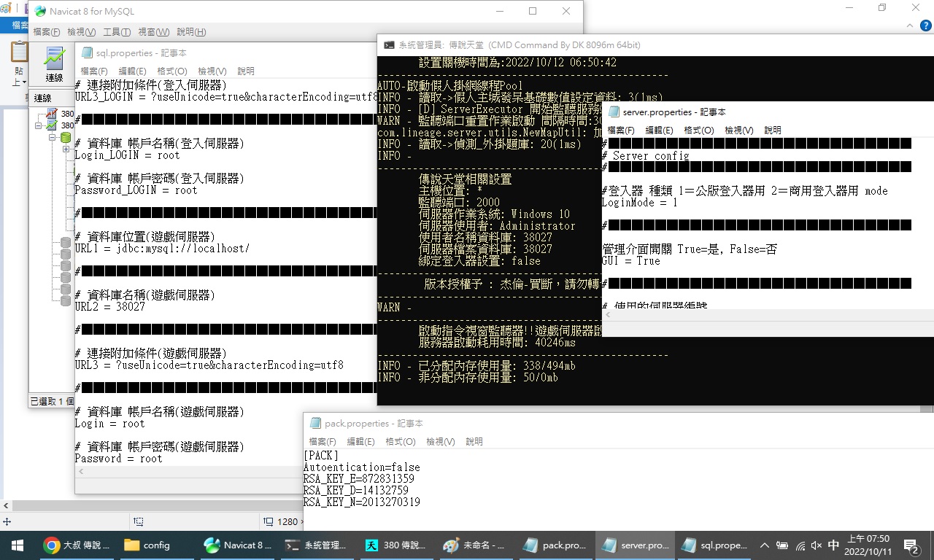Click the Navicat app icon in title bar
Viewport: 934px width, 560px height.
coord(40,11)
